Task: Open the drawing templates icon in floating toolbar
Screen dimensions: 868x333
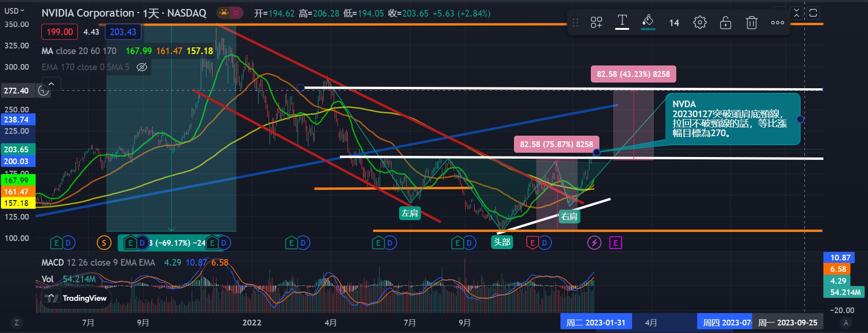Action: click(x=597, y=22)
